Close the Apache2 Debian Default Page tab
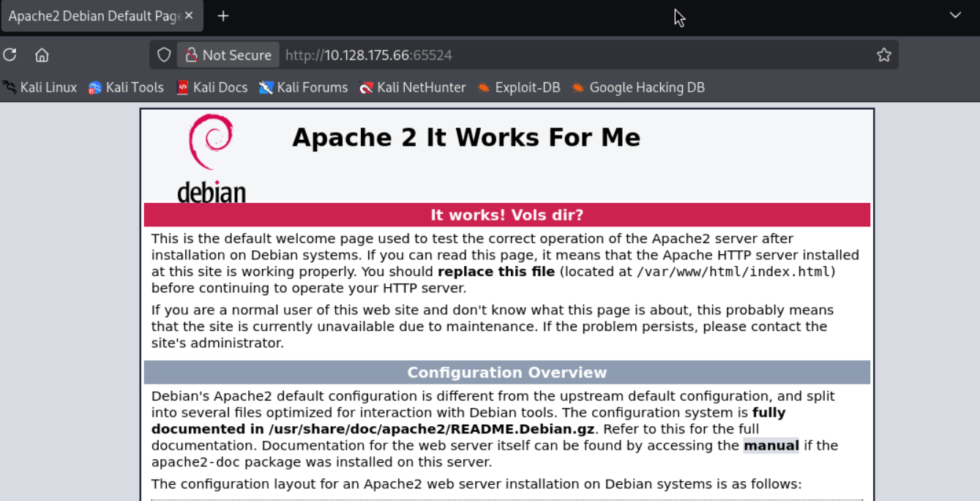980x501 pixels. 189,15
